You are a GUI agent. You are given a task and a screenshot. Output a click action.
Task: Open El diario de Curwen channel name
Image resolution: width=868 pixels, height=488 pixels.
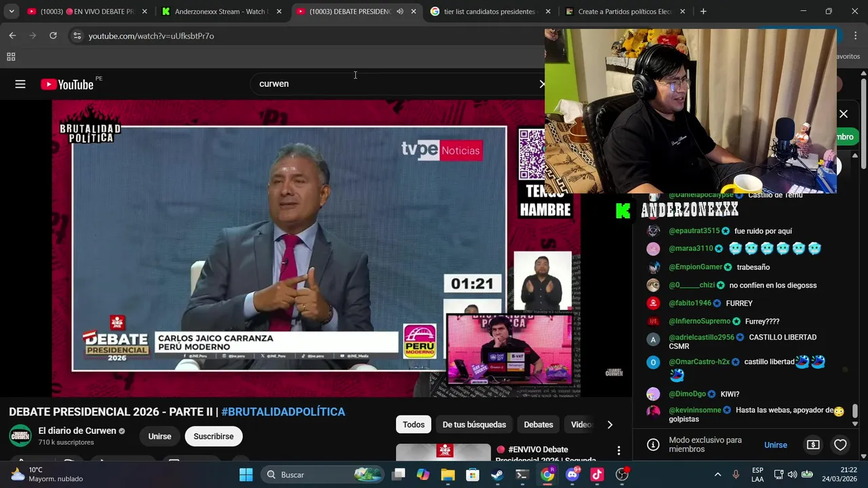[x=77, y=430]
